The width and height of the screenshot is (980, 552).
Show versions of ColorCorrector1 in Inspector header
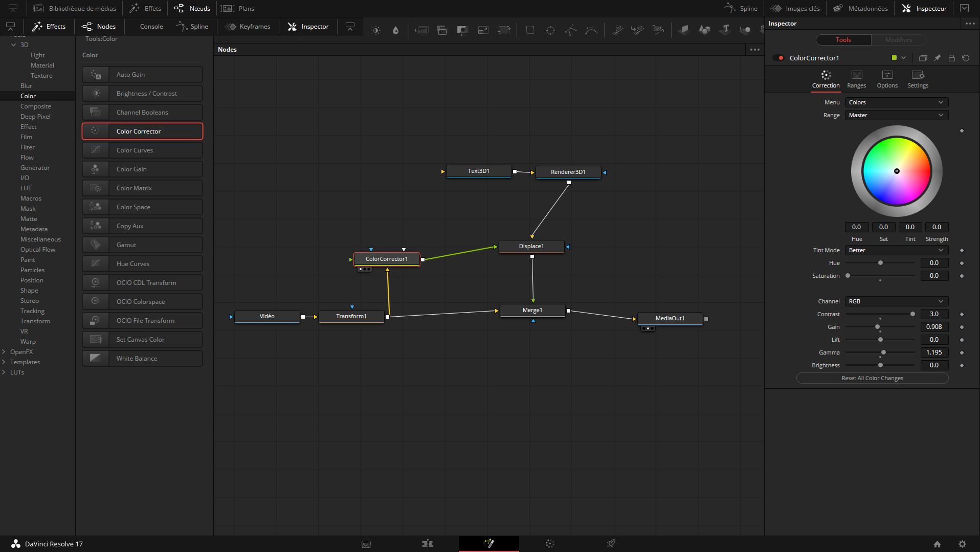click(x=923, y=58)
